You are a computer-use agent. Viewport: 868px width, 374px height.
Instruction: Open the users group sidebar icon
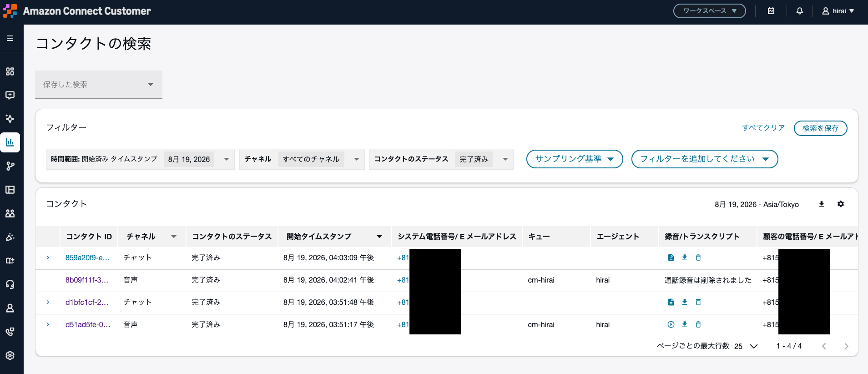point(10,213)
